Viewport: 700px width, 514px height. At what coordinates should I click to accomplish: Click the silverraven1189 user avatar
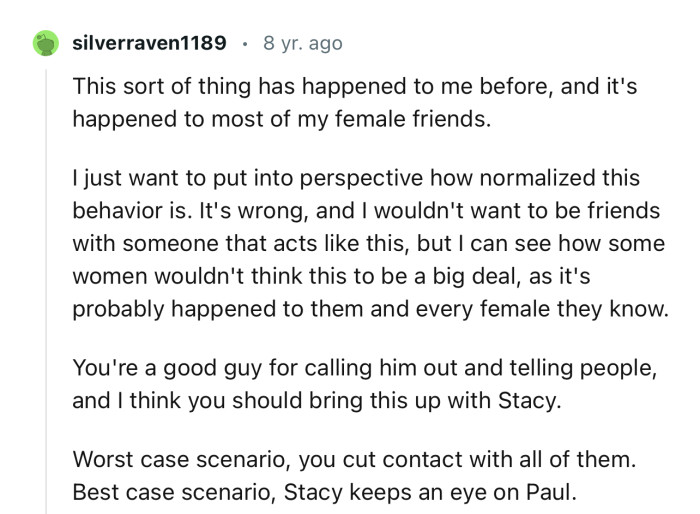tap(44, 43)
